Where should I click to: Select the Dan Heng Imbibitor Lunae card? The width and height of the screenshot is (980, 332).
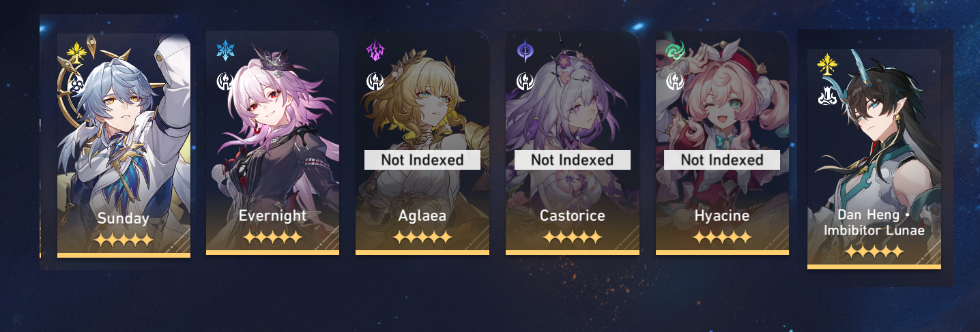tap(874, 159)
